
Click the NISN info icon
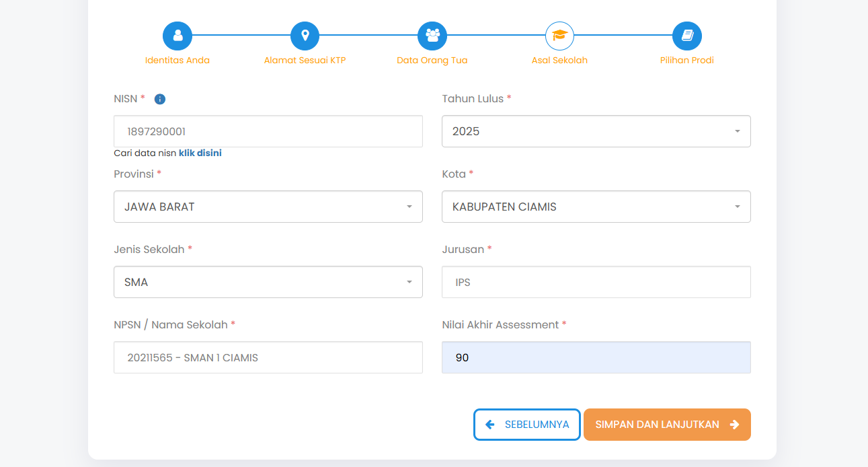point(160,99)
